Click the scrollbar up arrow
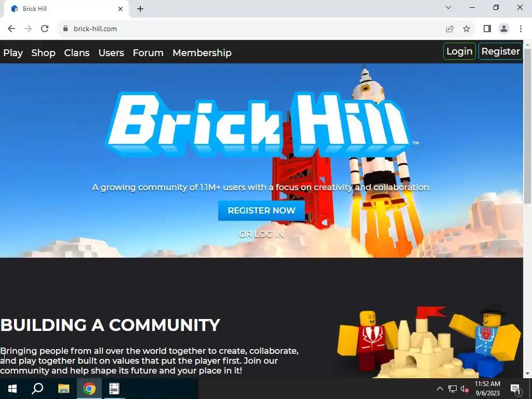 coord(528,44)
